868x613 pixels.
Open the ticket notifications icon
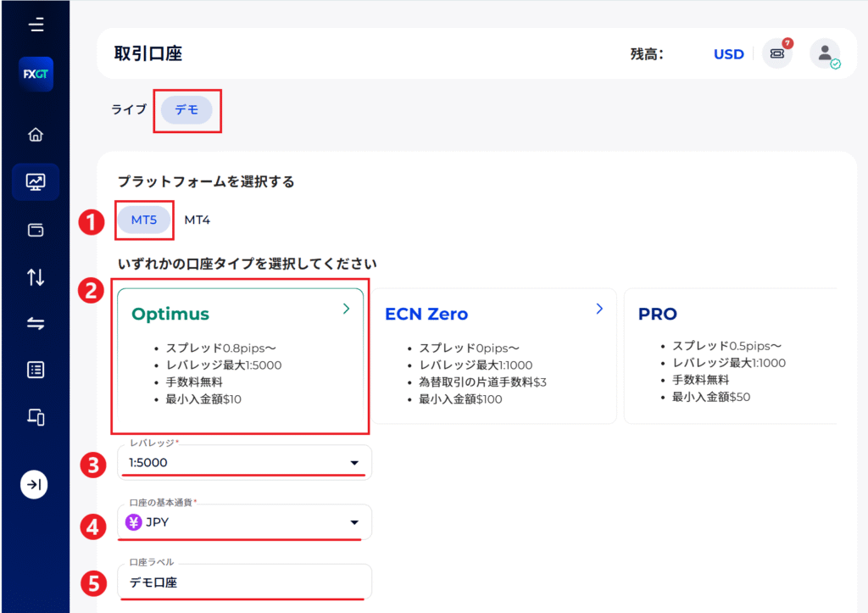pyautogui.click(x=777, y=53)
